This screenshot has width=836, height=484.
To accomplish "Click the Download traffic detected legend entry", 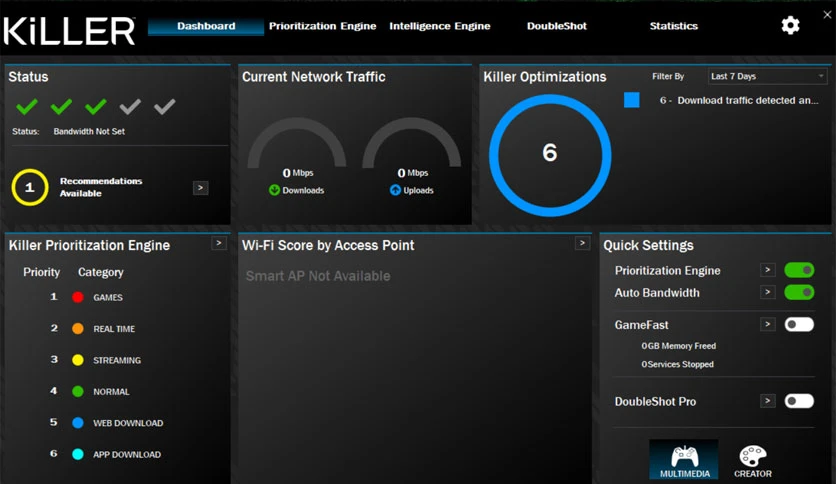I will point(738,100).
